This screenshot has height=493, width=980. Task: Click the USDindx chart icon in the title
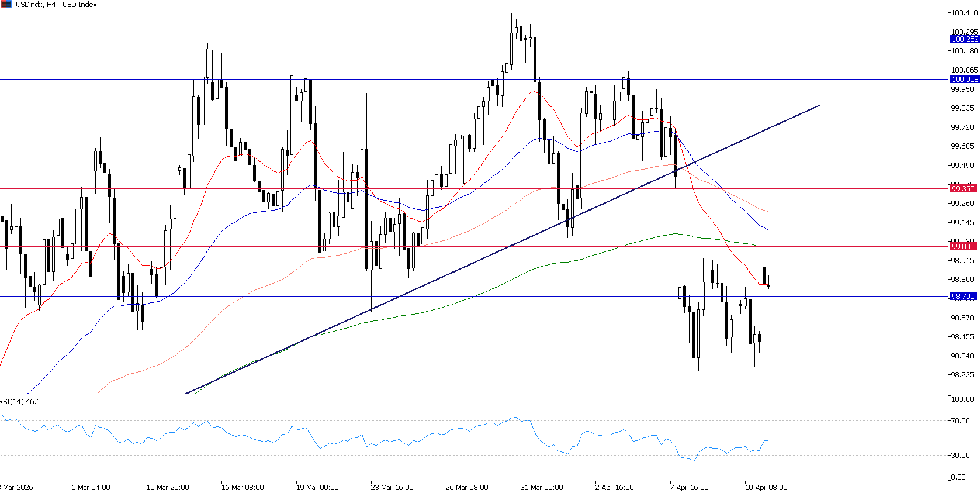click(6, 4)
